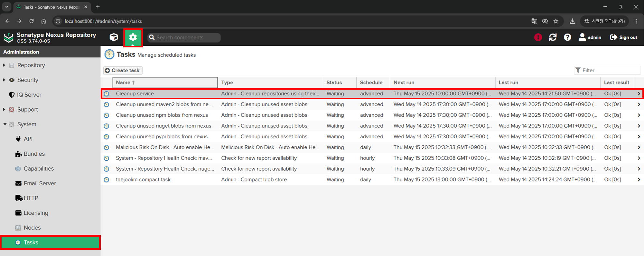
Task: Click chevron arrow on npm blobs row
Action: (639, 115)
